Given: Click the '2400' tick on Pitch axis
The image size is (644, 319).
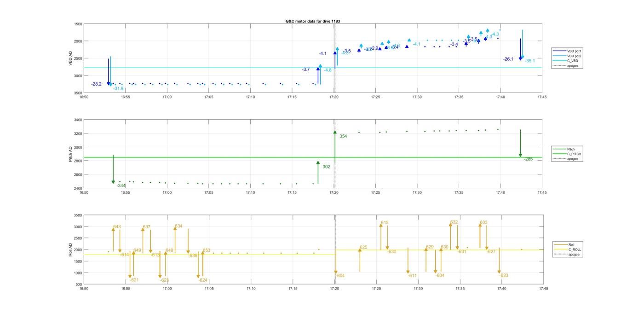Looking at the screenshot, I should click(x=78, y=188).
